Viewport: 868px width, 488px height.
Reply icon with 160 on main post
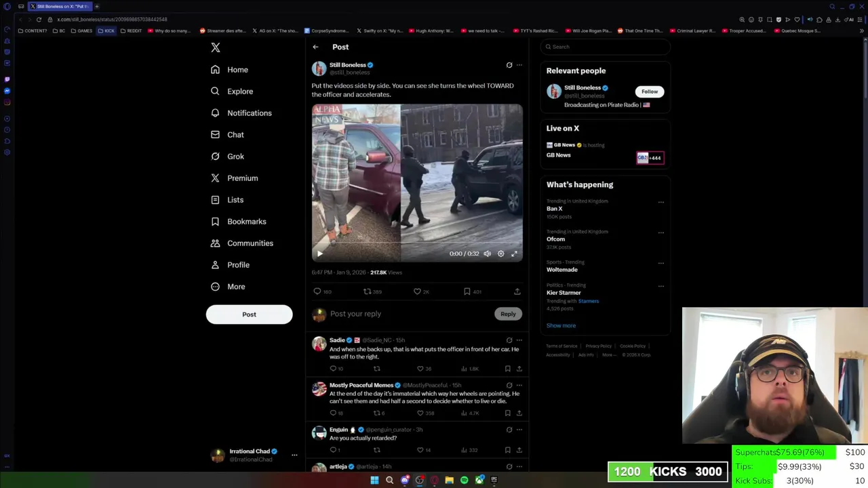[322, 291]
